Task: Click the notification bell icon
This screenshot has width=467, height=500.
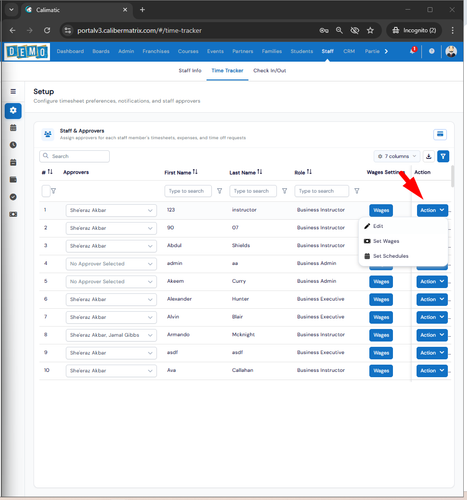Action: (413, 51)
